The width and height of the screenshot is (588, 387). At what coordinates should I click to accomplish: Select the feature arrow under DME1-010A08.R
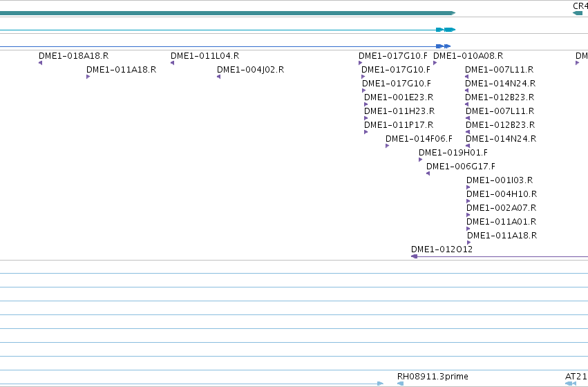click(435, 63)
